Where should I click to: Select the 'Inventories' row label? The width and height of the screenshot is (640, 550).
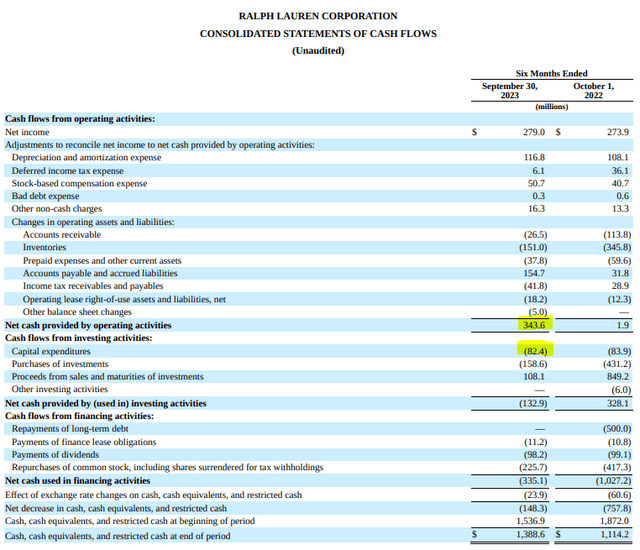[44, 247]
